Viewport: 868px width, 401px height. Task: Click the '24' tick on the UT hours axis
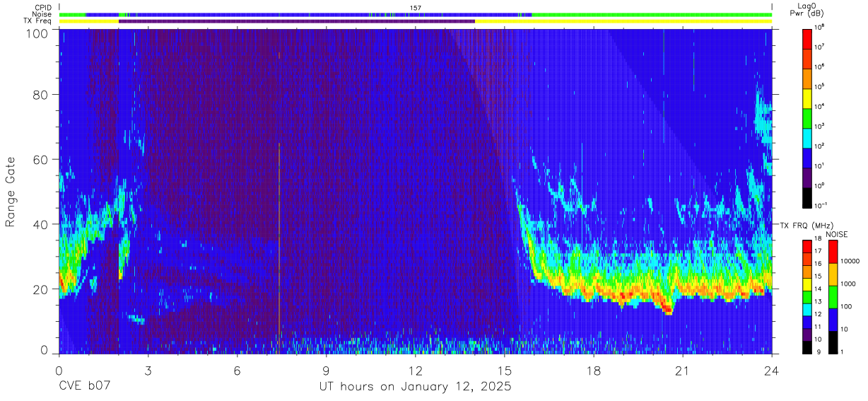[x=772, y=371]
